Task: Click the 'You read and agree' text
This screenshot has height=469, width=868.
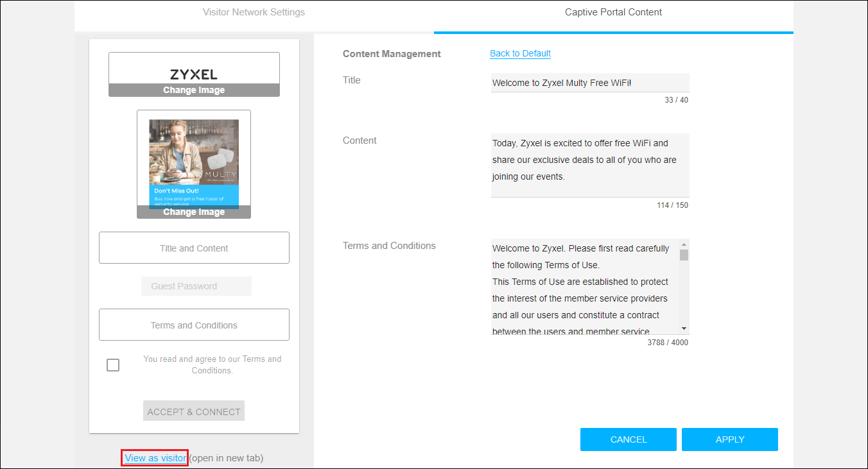Action: point(212,364)
